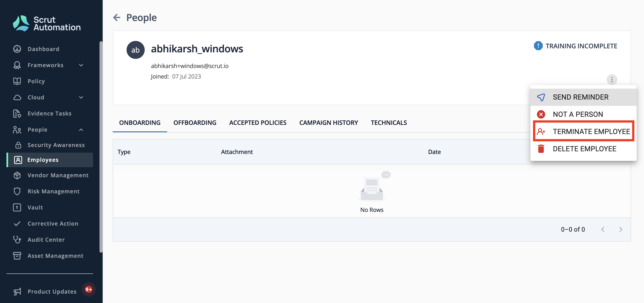
Task: Switch to the Offboarding tab
Action: tap(195, 123)
